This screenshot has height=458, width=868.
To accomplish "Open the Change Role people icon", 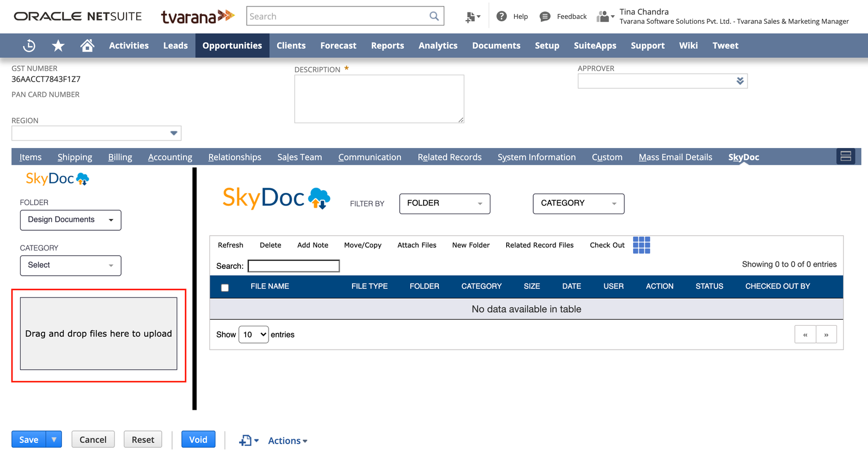I will (605, 17).
